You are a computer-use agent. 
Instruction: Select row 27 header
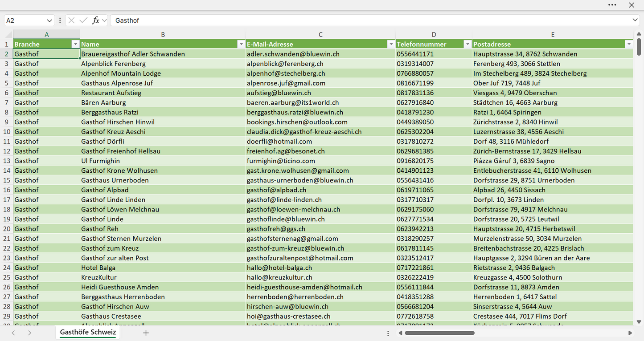pos(7,297)
